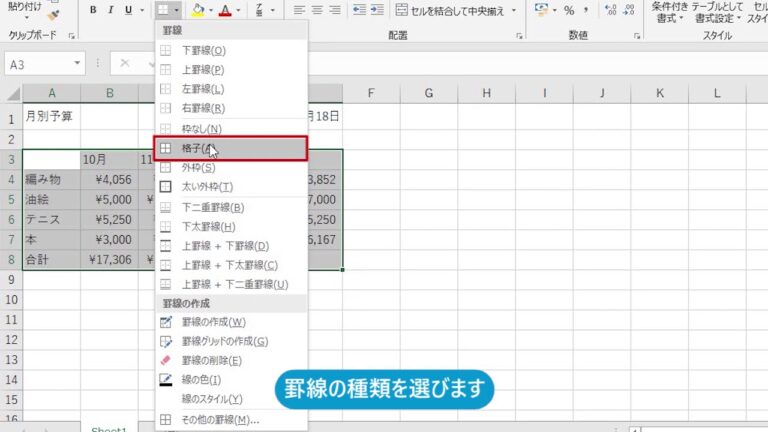Select 右罫線(R) option

[x=231, y=108]
